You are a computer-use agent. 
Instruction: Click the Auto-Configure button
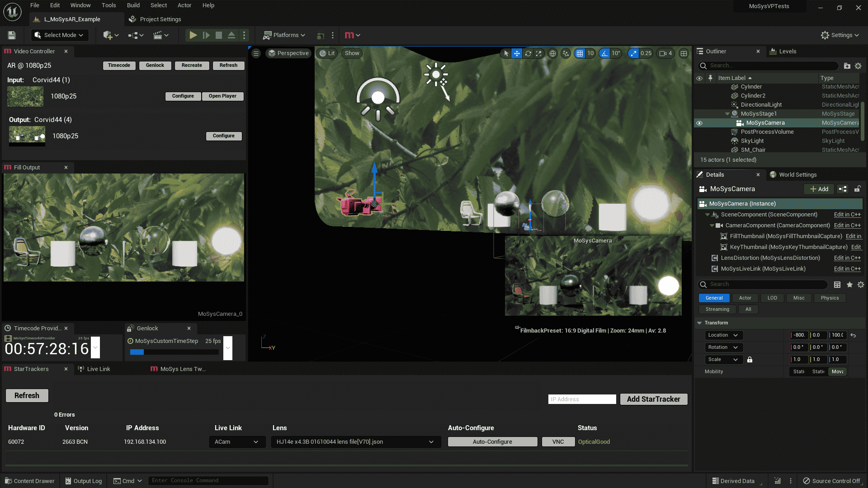pyautogui.click(x=492, y=442)
